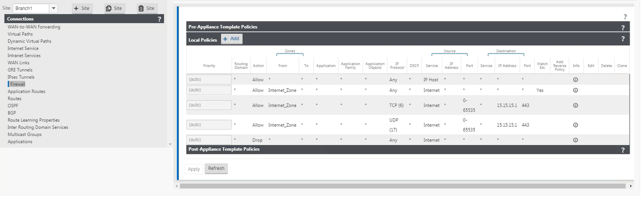Open WAN Links section

pos(18,63)
